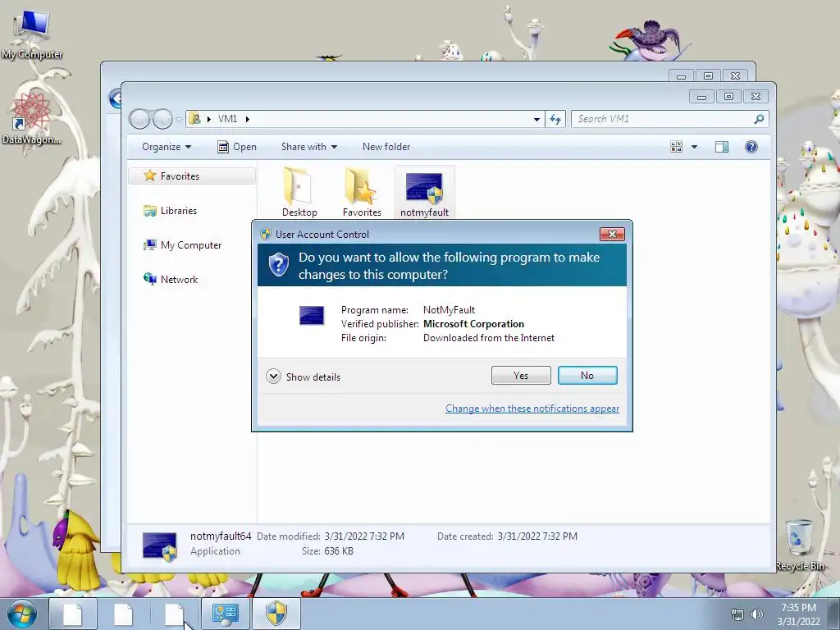Click the volume speaker tray icon
840x630 pixels.
757,614
